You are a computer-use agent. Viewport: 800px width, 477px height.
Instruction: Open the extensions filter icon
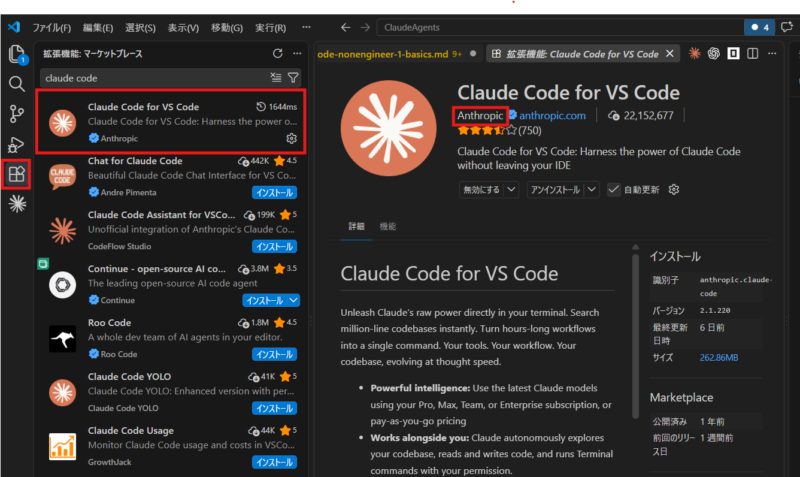point(293,78)
